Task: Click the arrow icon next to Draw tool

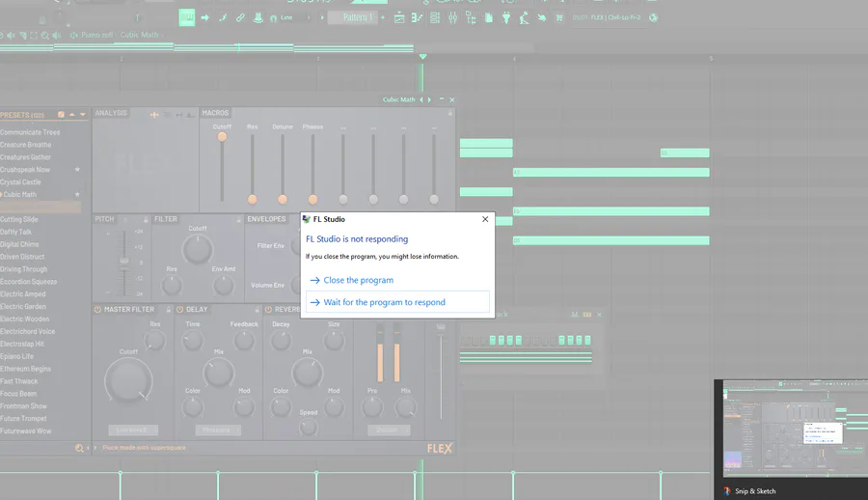Action: point(204,17)
